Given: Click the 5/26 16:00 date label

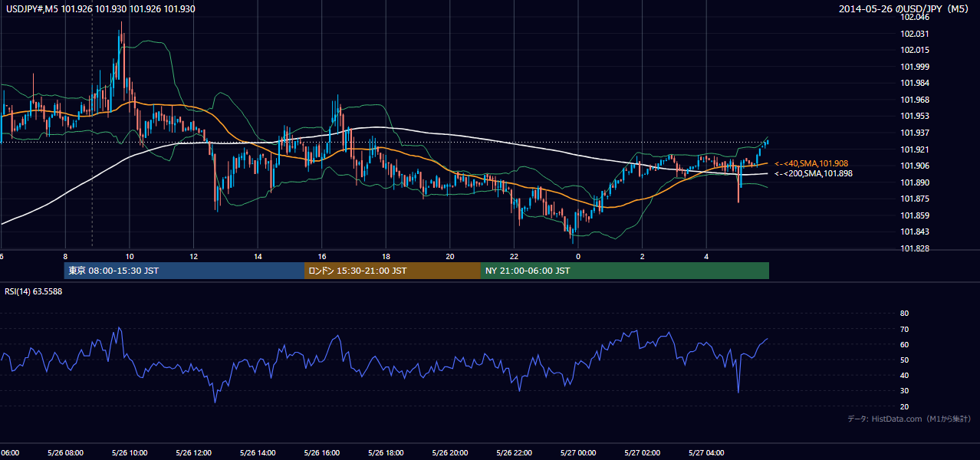Looking at the screenshot, I should 322,453.
